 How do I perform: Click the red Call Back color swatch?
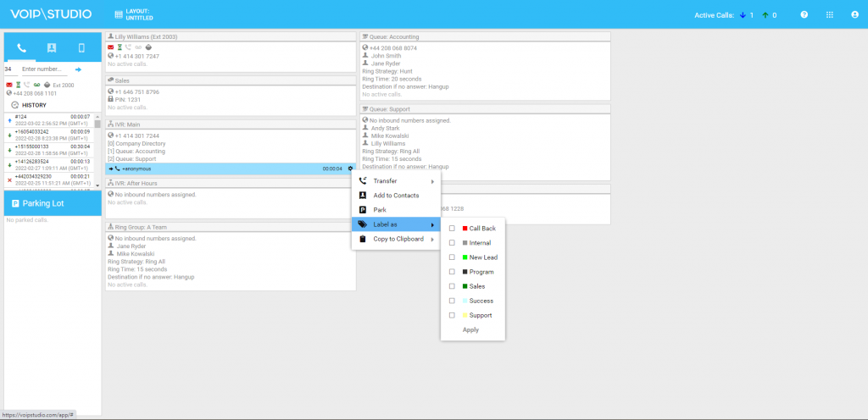click(465, 229)
